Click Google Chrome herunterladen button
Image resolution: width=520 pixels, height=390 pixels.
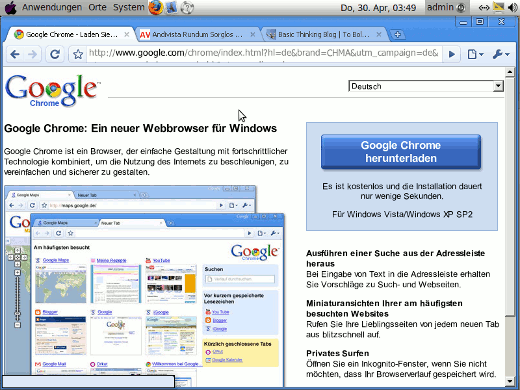point(401,152)
